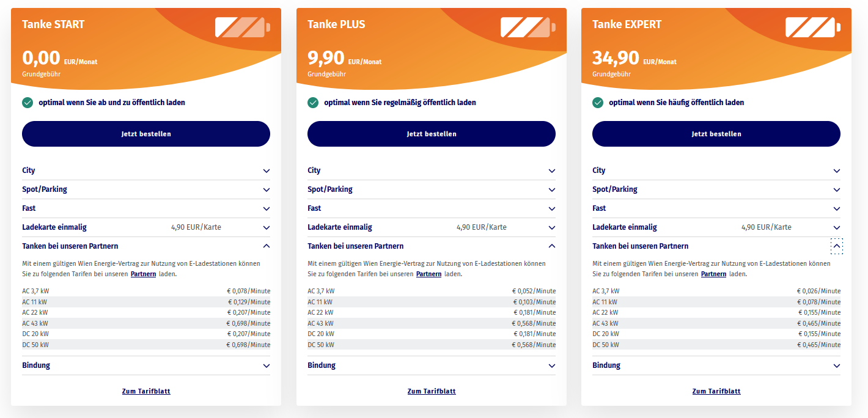Expand Spot/Parking section in Tanke PLUS

click(x=552, y=190)
